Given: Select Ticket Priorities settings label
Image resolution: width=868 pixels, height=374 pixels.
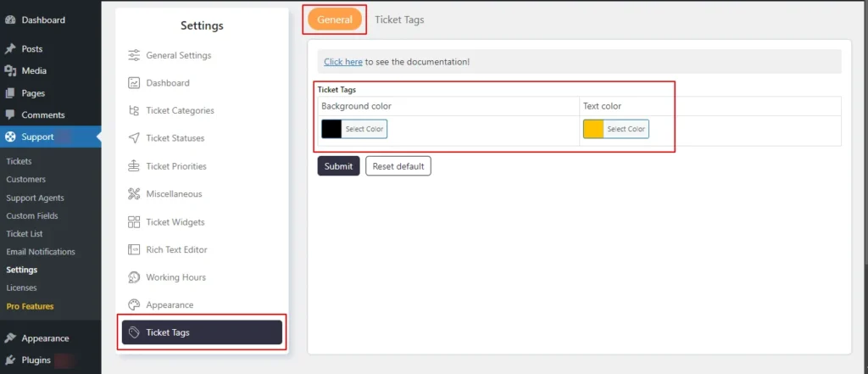Looking at the screenshot, I should pos(176,166).
